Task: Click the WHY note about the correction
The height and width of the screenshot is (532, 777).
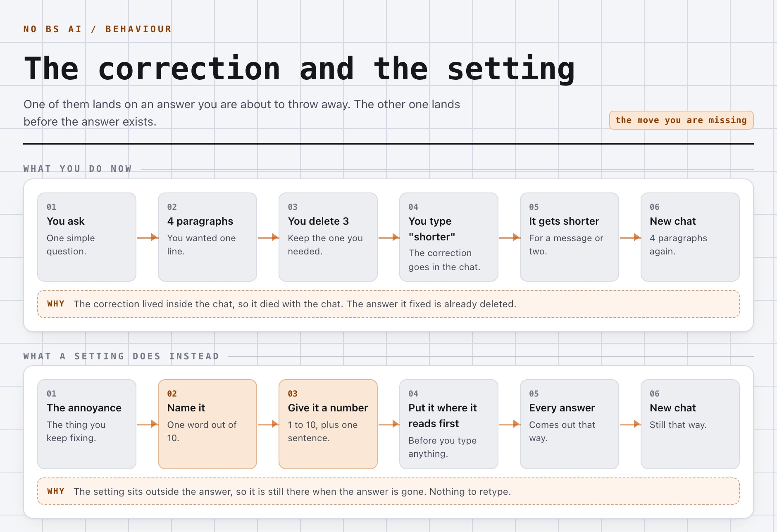Action: pos(388,304)
